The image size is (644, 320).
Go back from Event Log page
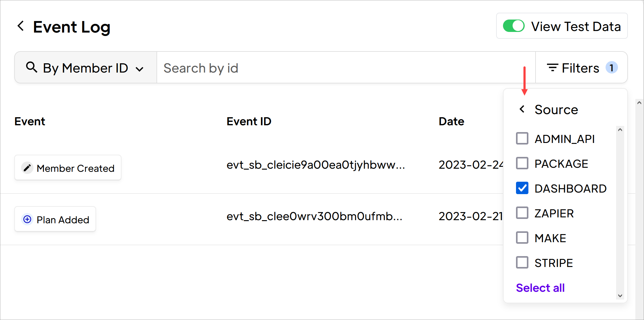[21, 26]
